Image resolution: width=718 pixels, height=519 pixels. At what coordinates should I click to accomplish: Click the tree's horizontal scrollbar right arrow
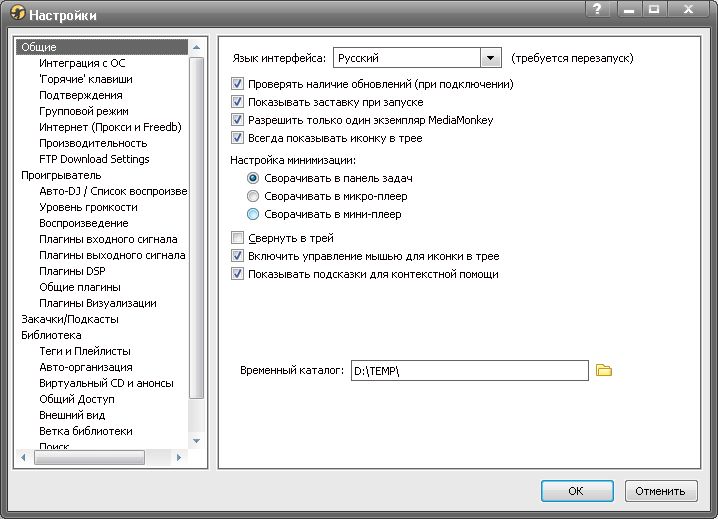[181, 457]
